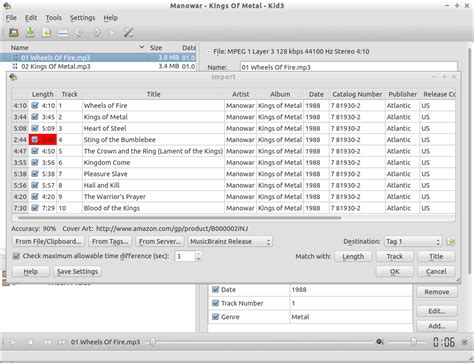474x363 pixels.
Task: Click the Help button in Import dialog
Action: (x=31, y=271)
